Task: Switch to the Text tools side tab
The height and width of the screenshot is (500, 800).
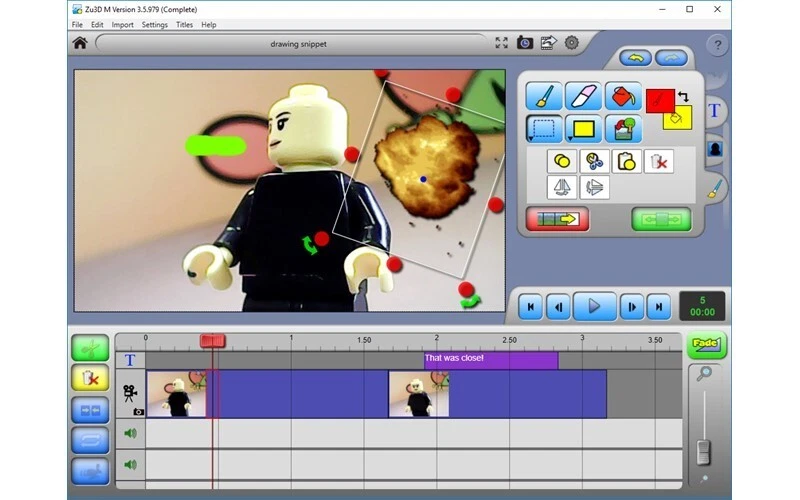Action: [714, 111]
